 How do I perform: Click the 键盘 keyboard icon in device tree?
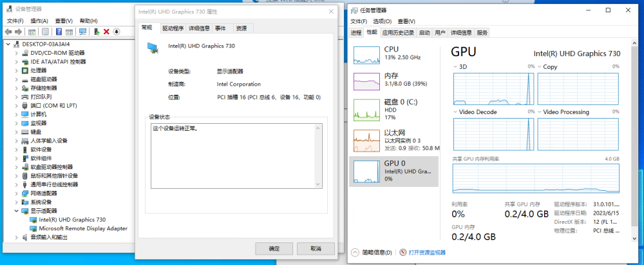[25, 132]
